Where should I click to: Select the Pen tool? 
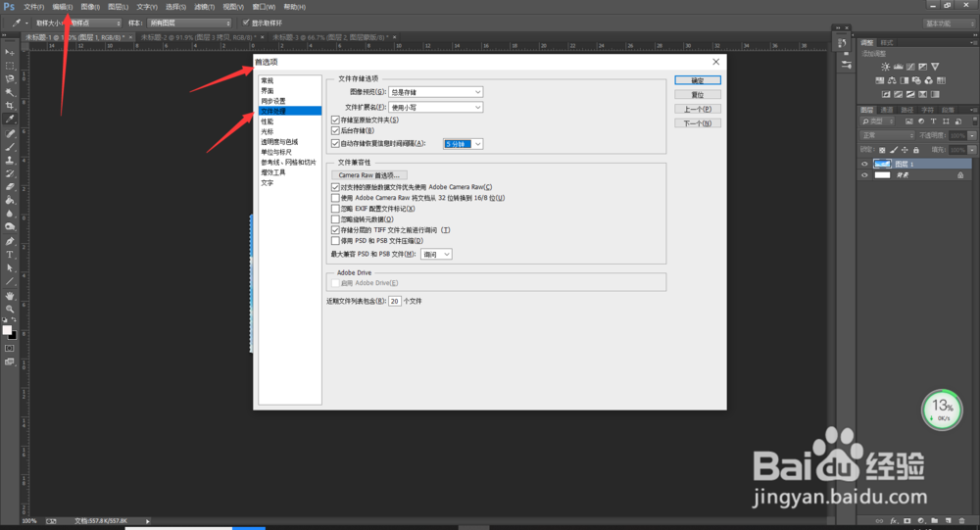(10, 241)
